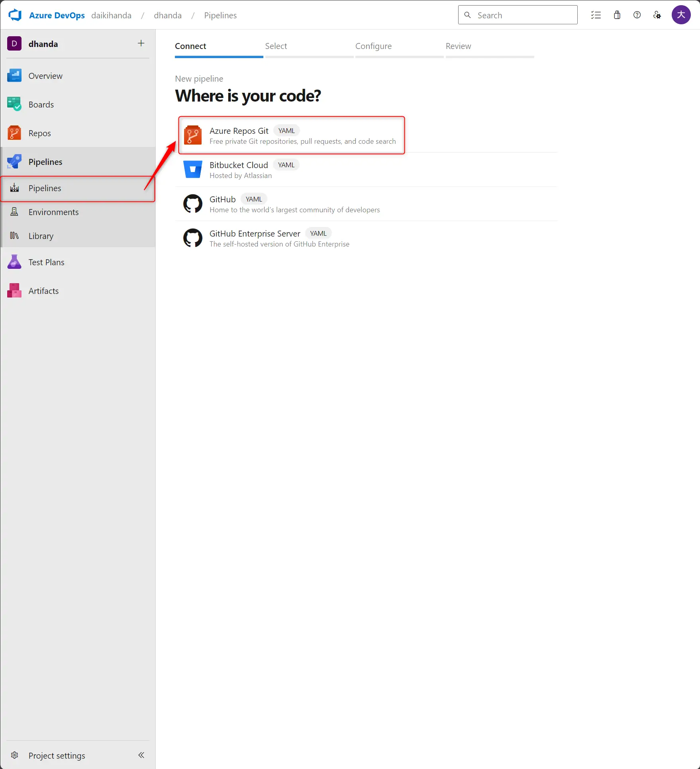Go to Pipelines breadcrumb link
Screen dimensions: 700x769
220,15
